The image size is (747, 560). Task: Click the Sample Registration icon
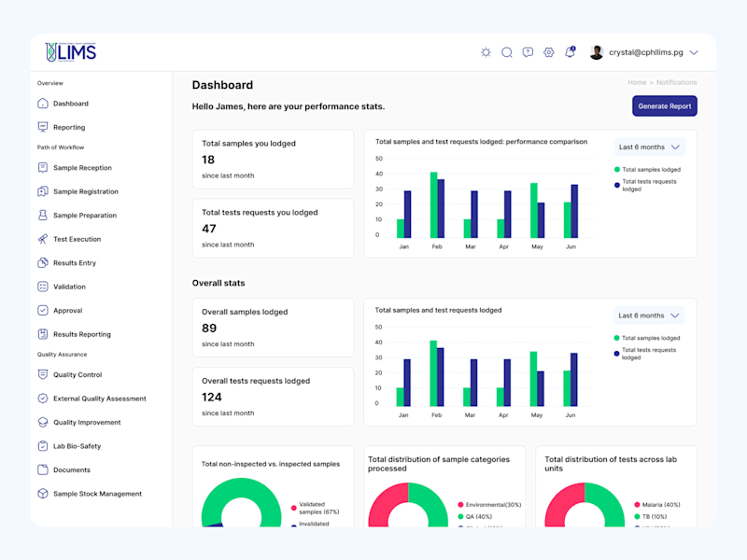pos(43,191)
